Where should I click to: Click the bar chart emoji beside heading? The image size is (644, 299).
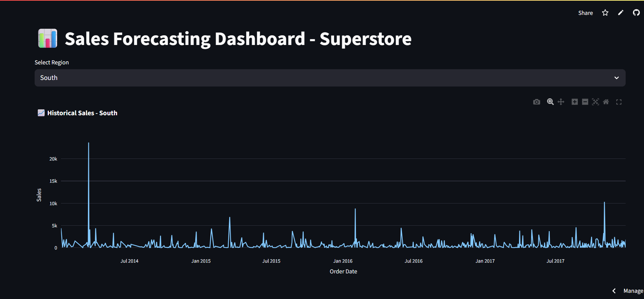tap(47, 38)
